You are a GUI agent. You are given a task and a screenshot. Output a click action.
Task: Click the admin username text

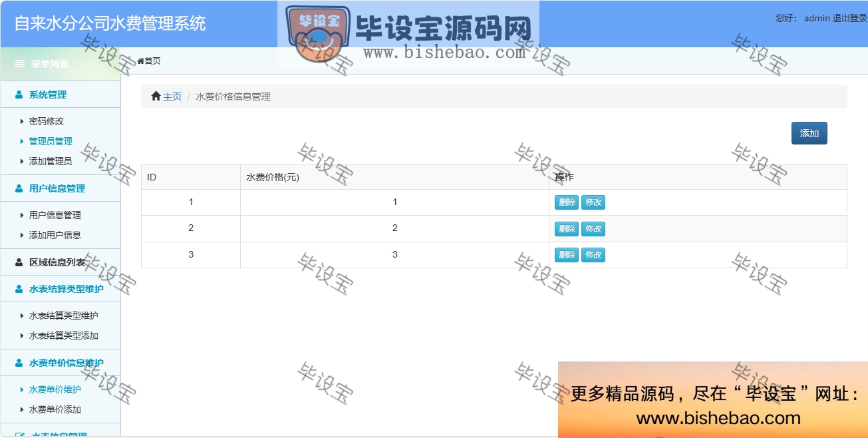[x=817, y=19]
